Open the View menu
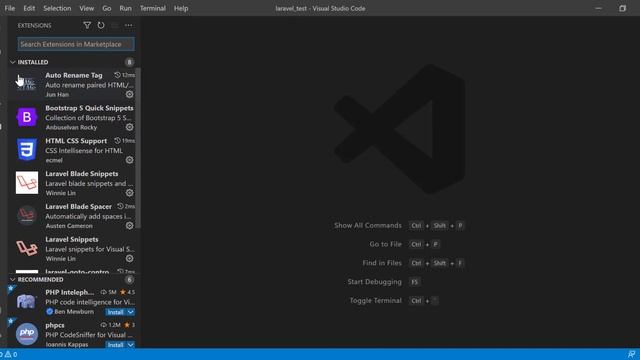 87,8
